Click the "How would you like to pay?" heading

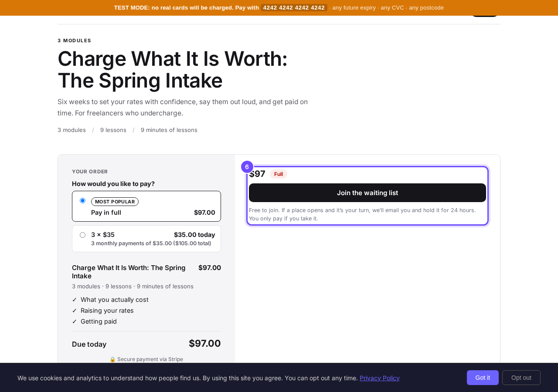(113, 184)
